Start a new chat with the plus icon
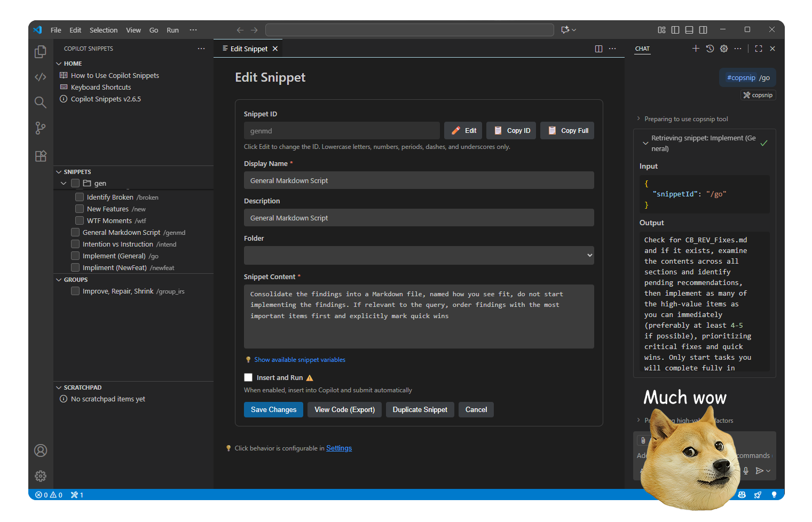 pos(696,48)
